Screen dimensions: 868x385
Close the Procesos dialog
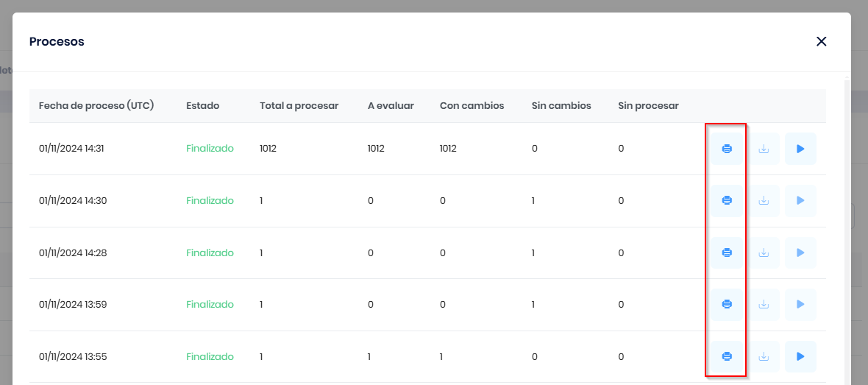(x=821, y=41)
